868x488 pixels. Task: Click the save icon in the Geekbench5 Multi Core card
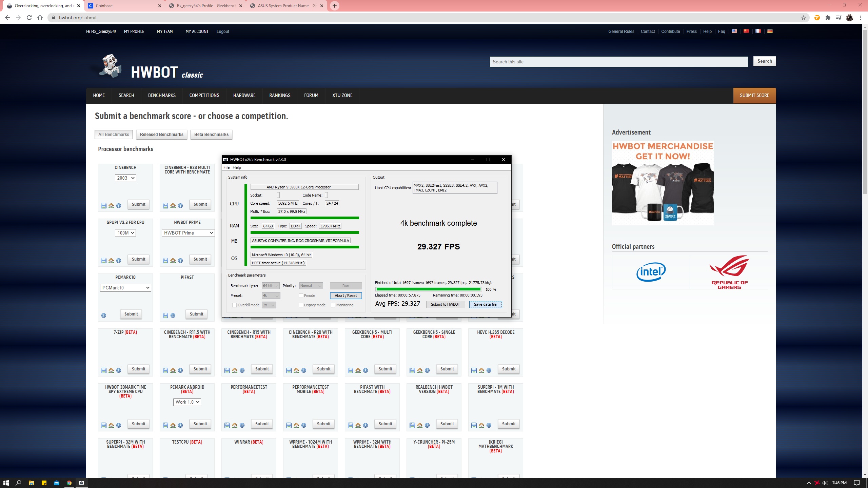[x=351, y=370]
